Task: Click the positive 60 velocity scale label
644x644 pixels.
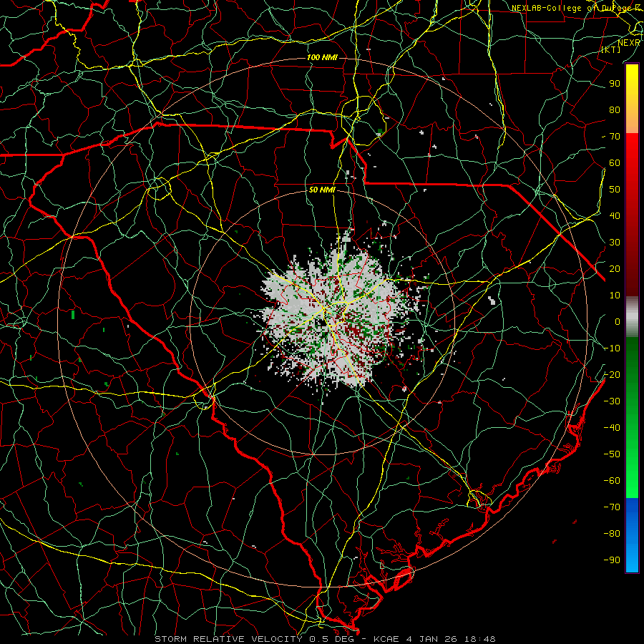Action: tap(615, 162)
